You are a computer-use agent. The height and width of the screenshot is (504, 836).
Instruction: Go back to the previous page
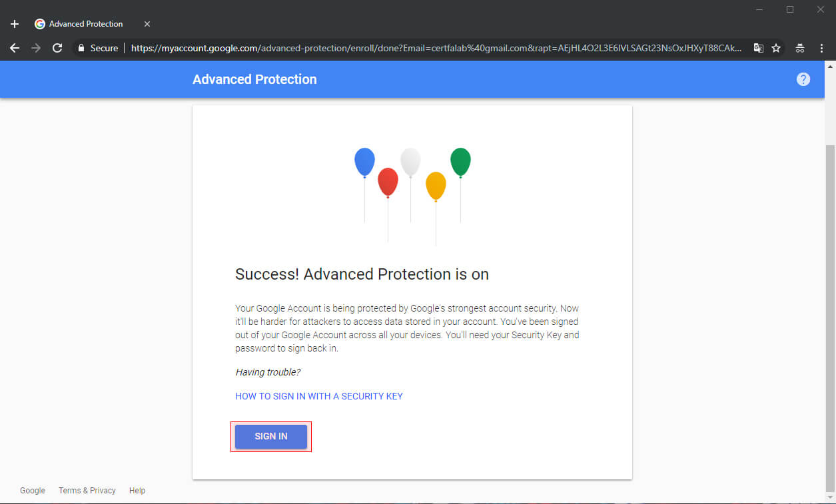(x=15, y=48)
